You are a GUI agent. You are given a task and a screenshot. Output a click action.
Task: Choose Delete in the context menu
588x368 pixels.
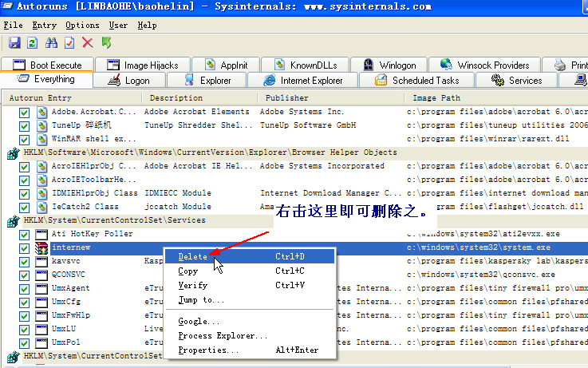(x=250, y=256)
